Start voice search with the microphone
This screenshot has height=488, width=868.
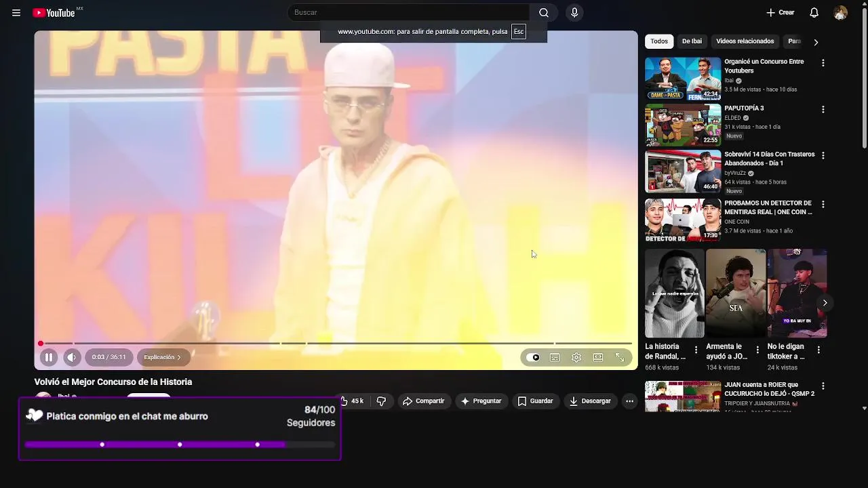click(574, 13)
